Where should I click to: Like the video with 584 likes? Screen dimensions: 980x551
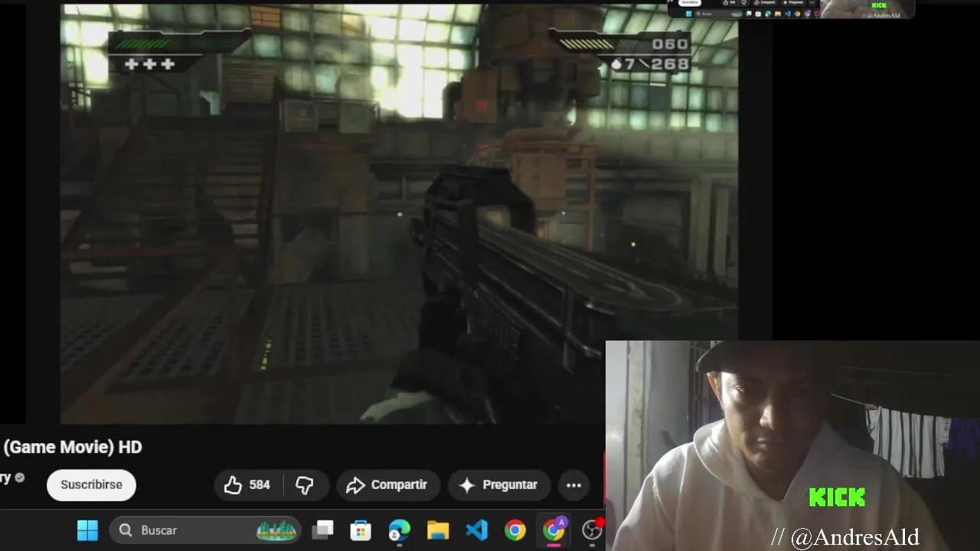click(x=247, y=484)
